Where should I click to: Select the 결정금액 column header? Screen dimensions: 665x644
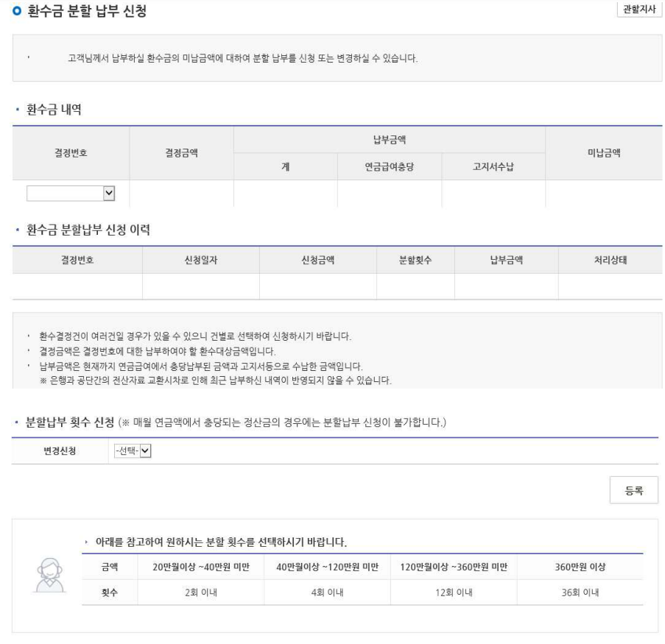pos(181,153)
